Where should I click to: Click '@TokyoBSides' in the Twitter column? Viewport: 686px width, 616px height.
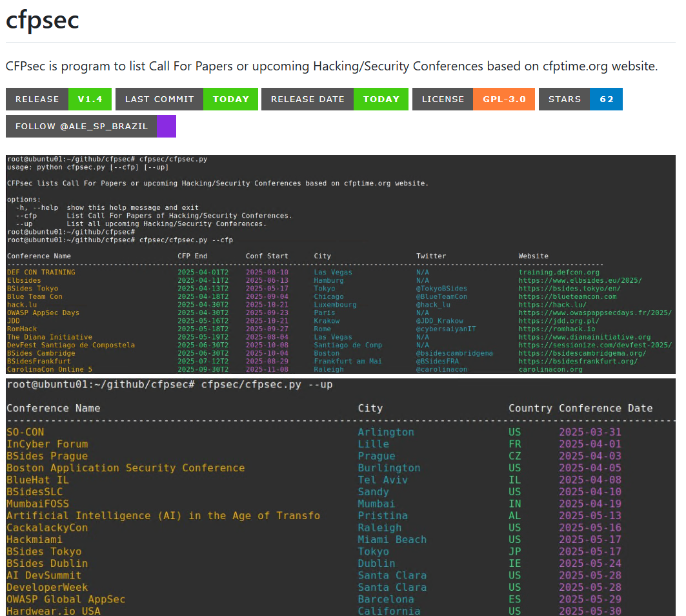(441, 289)
